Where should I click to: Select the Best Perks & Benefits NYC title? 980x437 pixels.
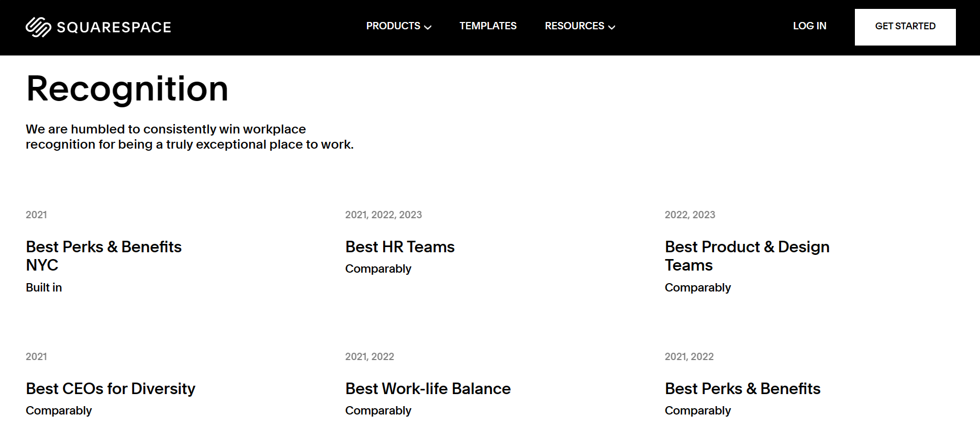click(x=104, y=256)
